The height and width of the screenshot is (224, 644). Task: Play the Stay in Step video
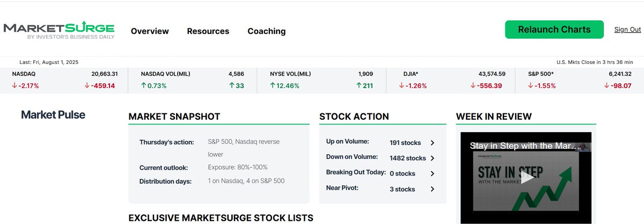528,177
